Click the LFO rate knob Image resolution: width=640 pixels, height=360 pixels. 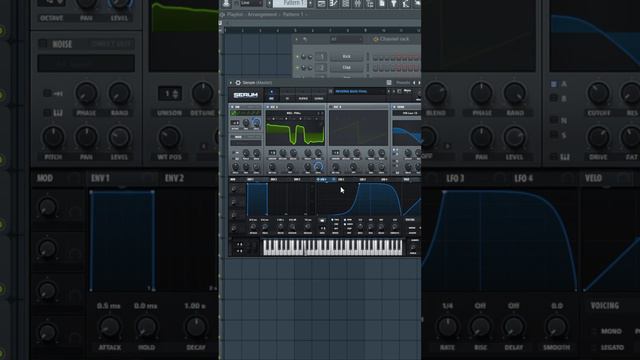tap(360, 227)
